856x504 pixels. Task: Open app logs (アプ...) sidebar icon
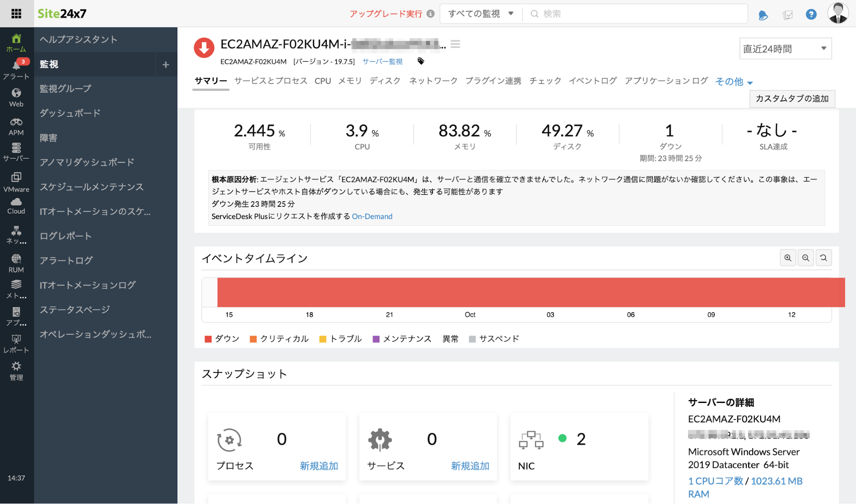[16, 312]
